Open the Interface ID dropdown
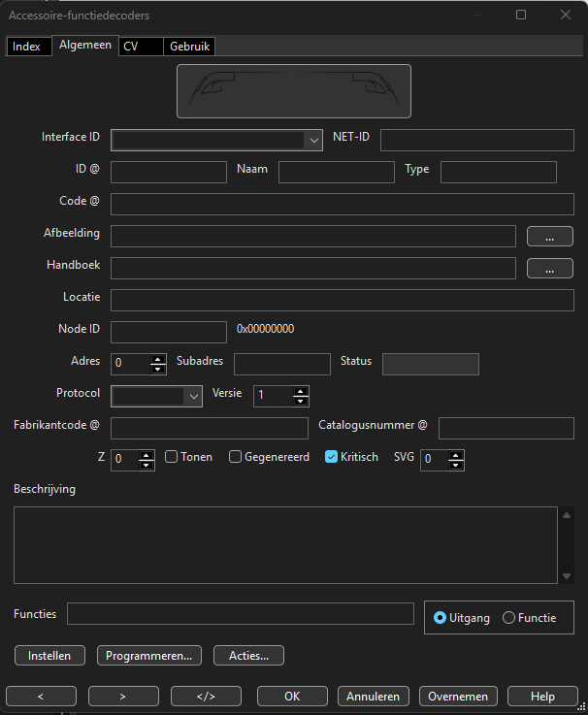Viewport: 588px width, 715px height. [313, 141]
